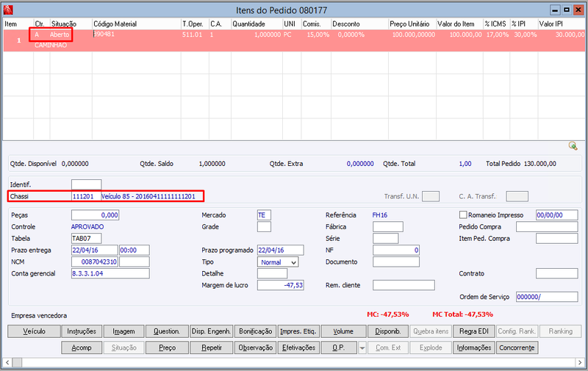Click the NCM field 0087042310
The image size is (588, 371).
[95, 262]
